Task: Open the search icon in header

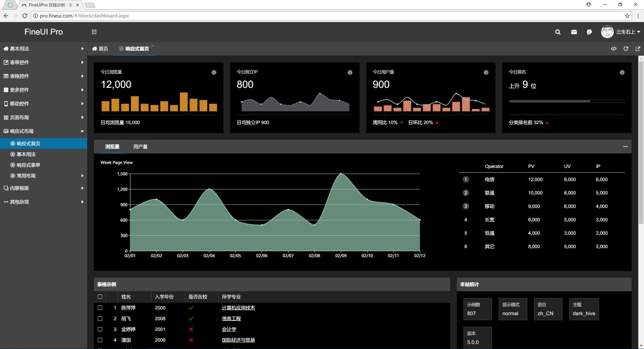Action: point(558,32)
